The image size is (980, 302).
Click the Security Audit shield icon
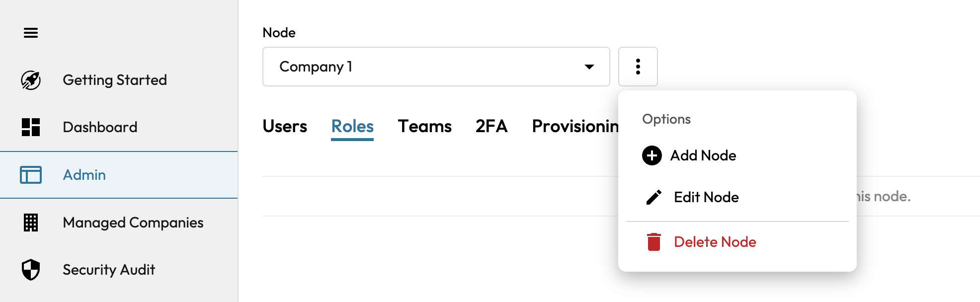[x=31, y=270]
